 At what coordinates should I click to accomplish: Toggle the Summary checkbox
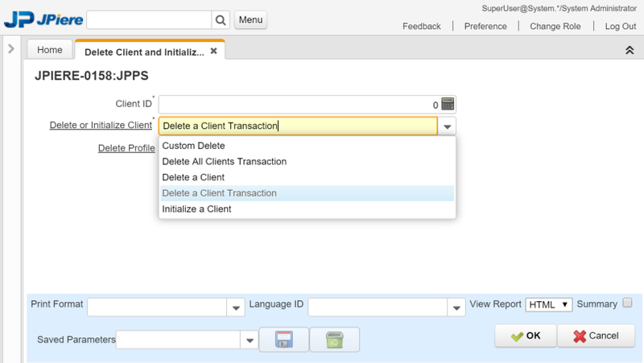click(x=628, y=303)
